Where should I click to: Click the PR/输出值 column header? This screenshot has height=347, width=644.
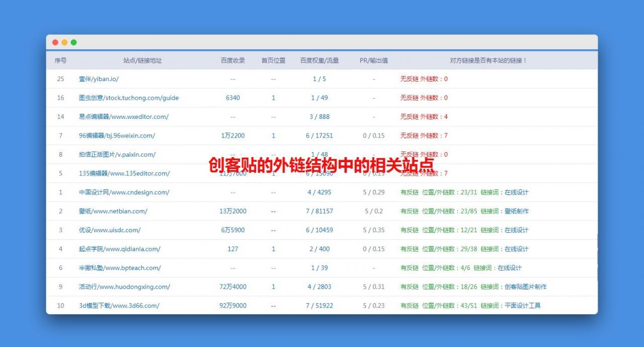(x=374, y=60)
